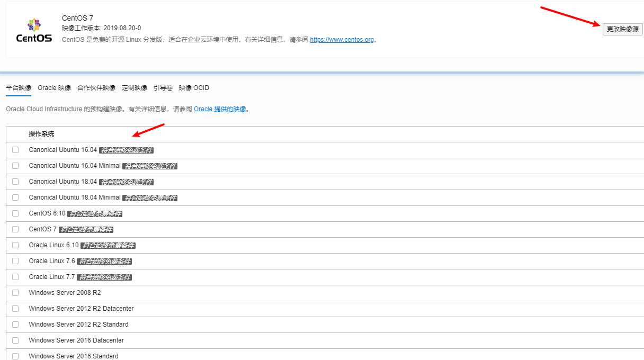Enable the Canonical Ubuntu 18.04 Minimal checkbox
The width and height of the screenshot is (644, 360).
click(15, 197)
